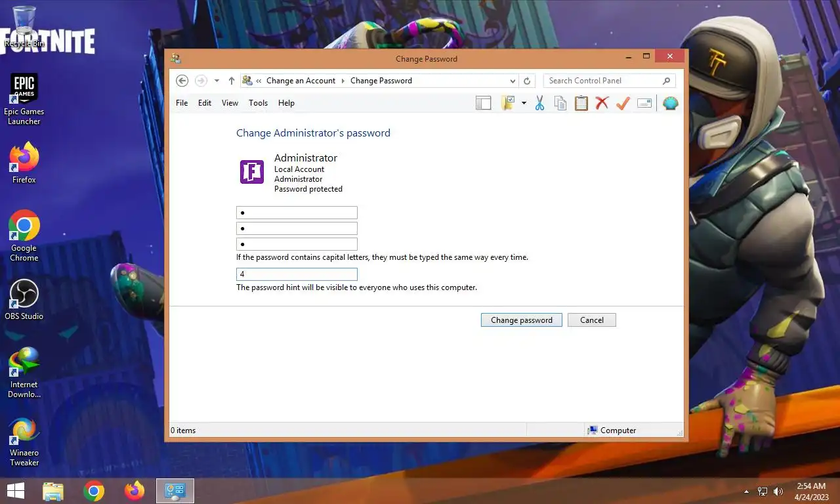Click the confirm new password field
This screenshot has height=504, width=840.
click(297, 244)
